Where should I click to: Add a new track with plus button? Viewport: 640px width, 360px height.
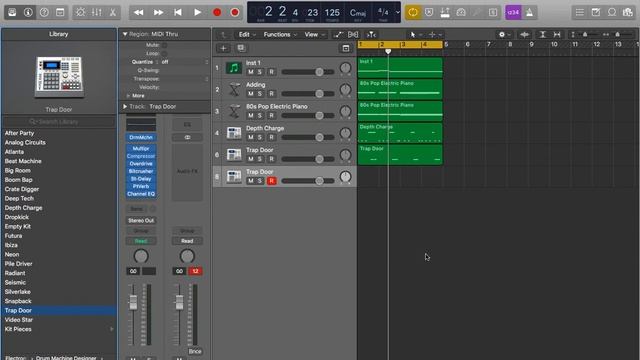click(223, 48)
